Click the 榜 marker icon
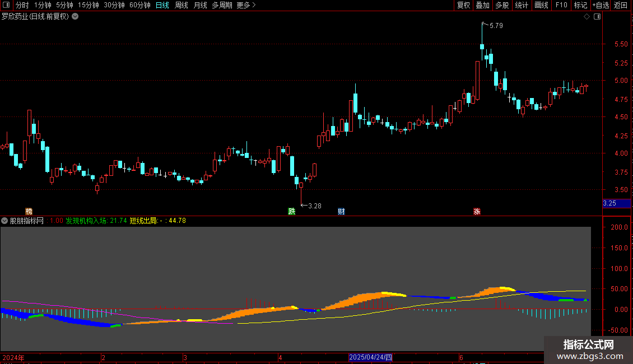The height and width of the screenshot is (364, 633). click(29, 212)
